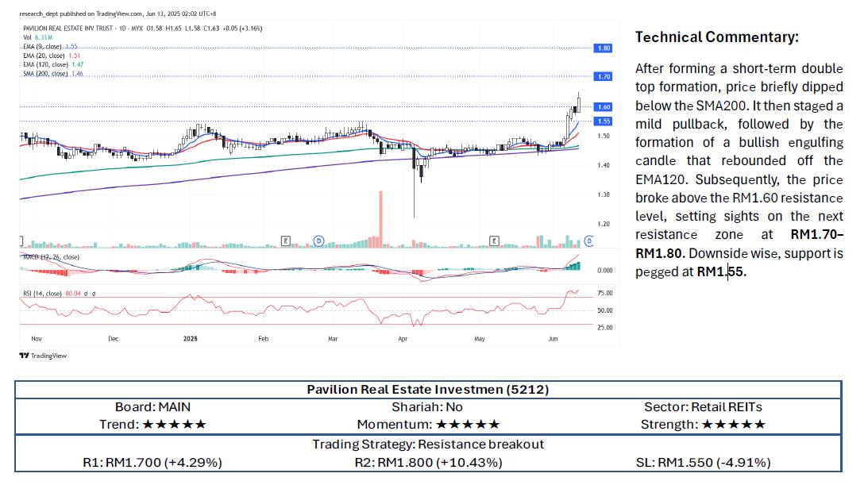Click the Apr label on time axis

click(403, 338)
